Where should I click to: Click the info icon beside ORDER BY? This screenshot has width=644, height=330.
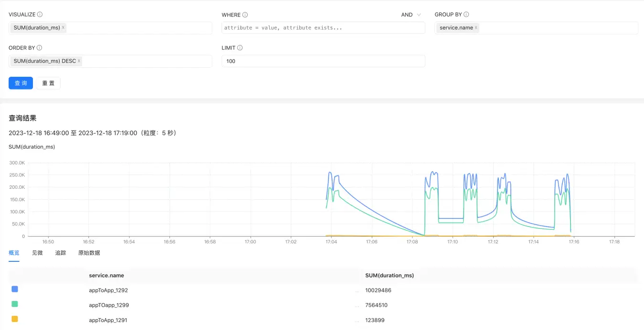coord(40,48)
